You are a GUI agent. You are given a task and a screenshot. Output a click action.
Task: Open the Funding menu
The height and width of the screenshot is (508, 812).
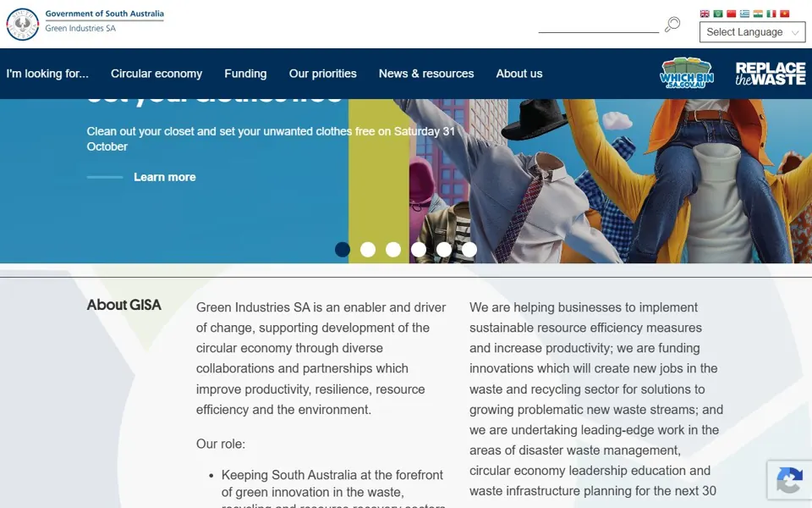pyautogui.click(x=245, y=74)
